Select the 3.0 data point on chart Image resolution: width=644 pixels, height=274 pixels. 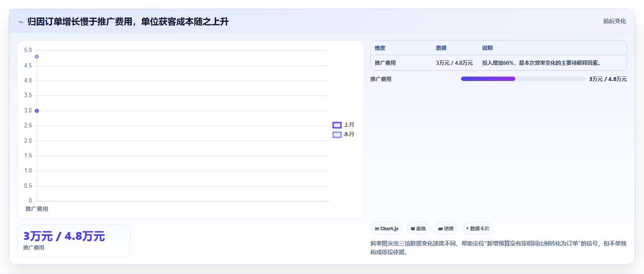(37, 111)
